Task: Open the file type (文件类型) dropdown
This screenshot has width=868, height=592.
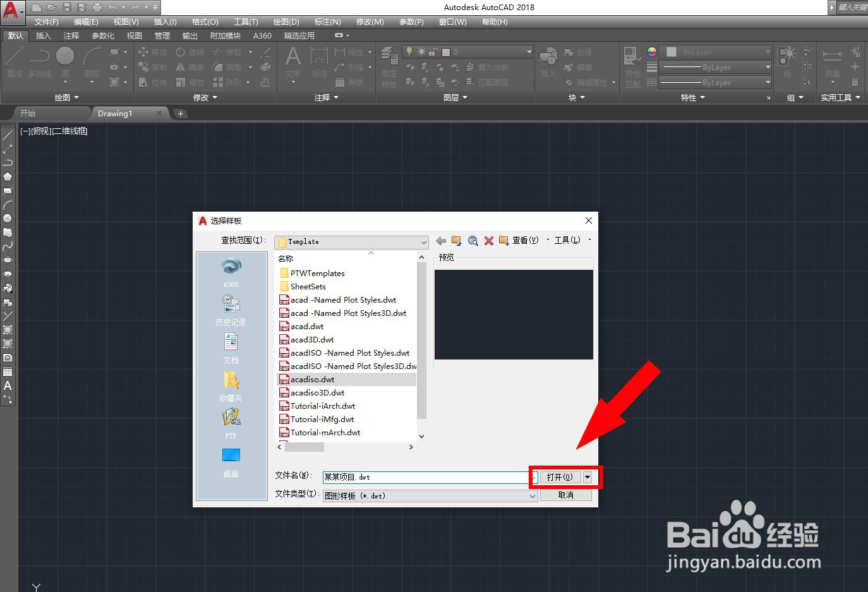Action: click(x=430, y=496)
